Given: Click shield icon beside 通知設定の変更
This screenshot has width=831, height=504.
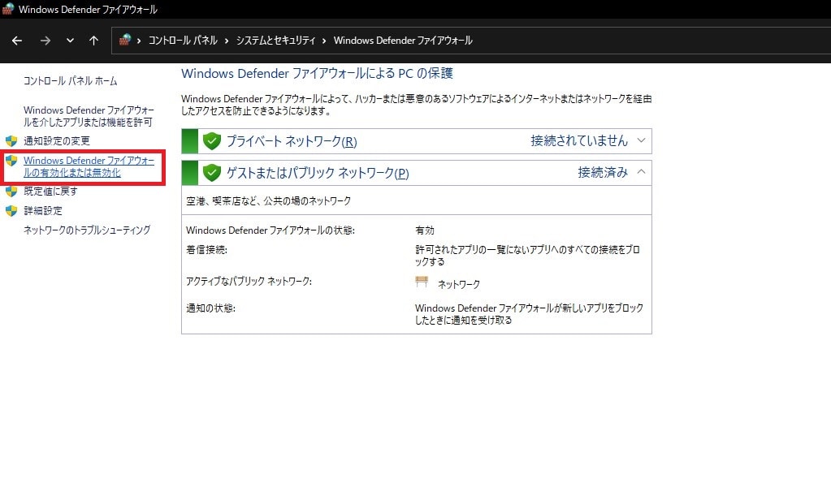Looking at the screenshot, I should click(x=11, y=141).
